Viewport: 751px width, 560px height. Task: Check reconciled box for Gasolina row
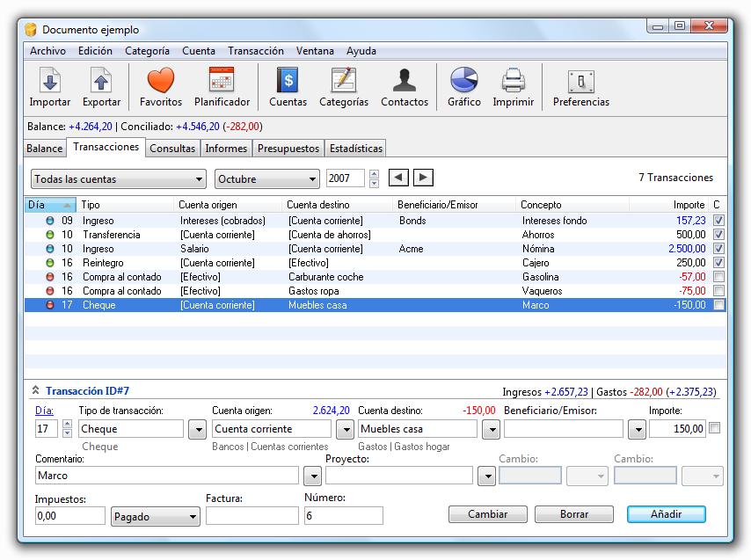point(718,277)
